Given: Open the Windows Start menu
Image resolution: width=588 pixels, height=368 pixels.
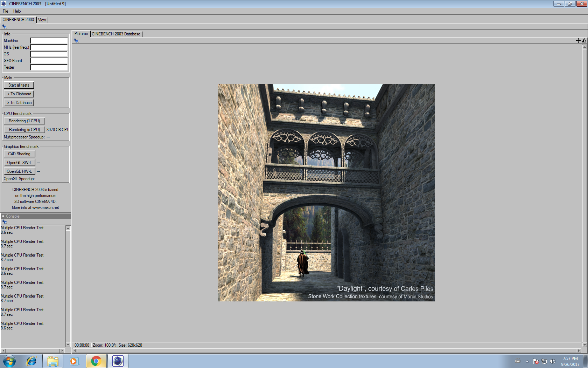Looking at the screenshot, I should [x=9, y=361].
